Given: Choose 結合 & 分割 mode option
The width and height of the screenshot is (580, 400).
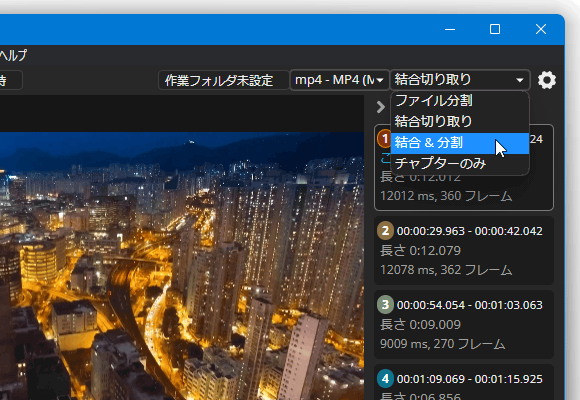Looking at the screenshot, I should tap(460, 143).
